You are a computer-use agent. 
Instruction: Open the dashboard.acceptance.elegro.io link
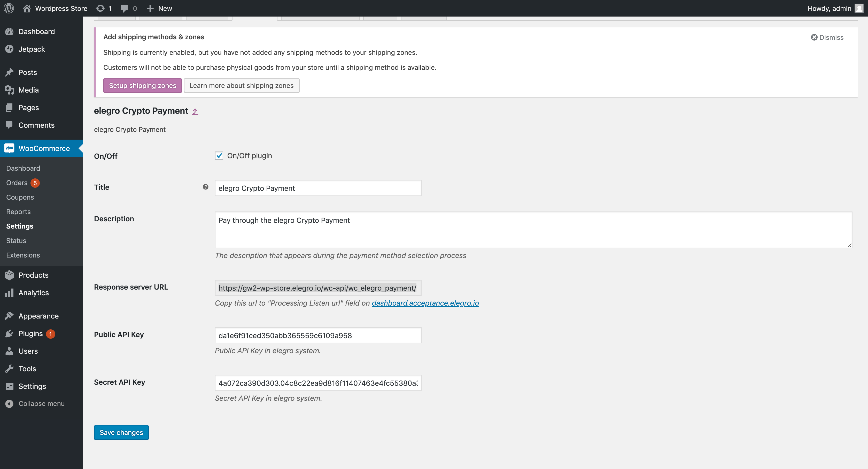click(x=425, y=303)
